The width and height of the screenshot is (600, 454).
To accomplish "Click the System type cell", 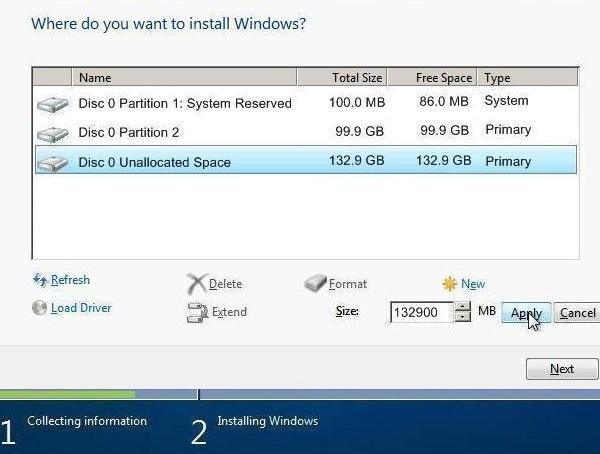I will pos(506,101).
